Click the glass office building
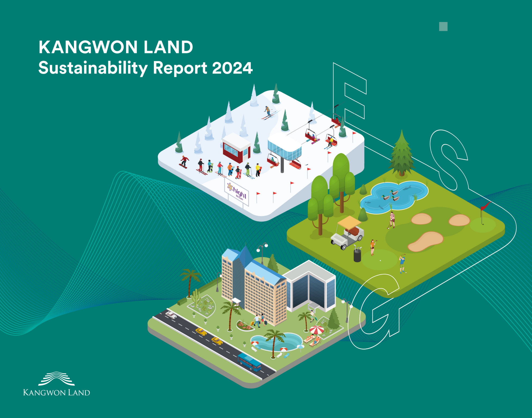 click(x=311, y=288)
